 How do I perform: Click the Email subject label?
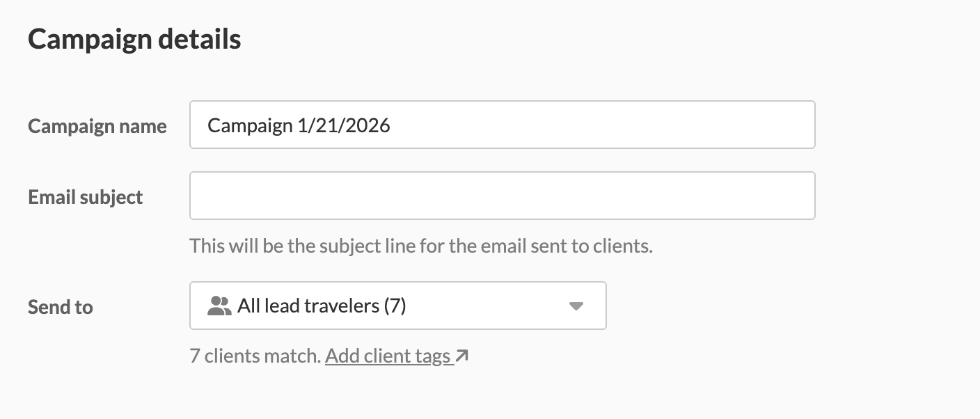click(x=86, y=198)
